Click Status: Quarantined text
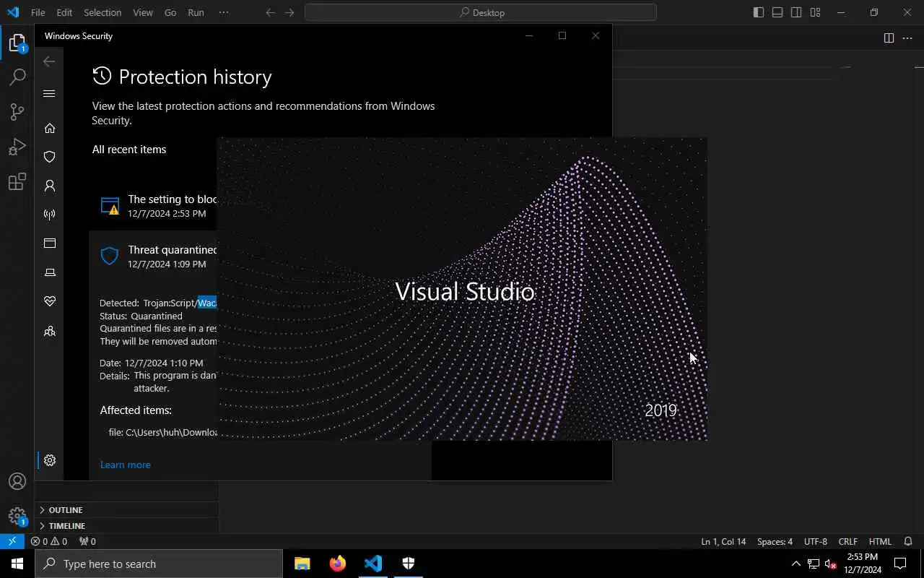Image resolution: width=924 pixels, height=578 pixels. 141,316
